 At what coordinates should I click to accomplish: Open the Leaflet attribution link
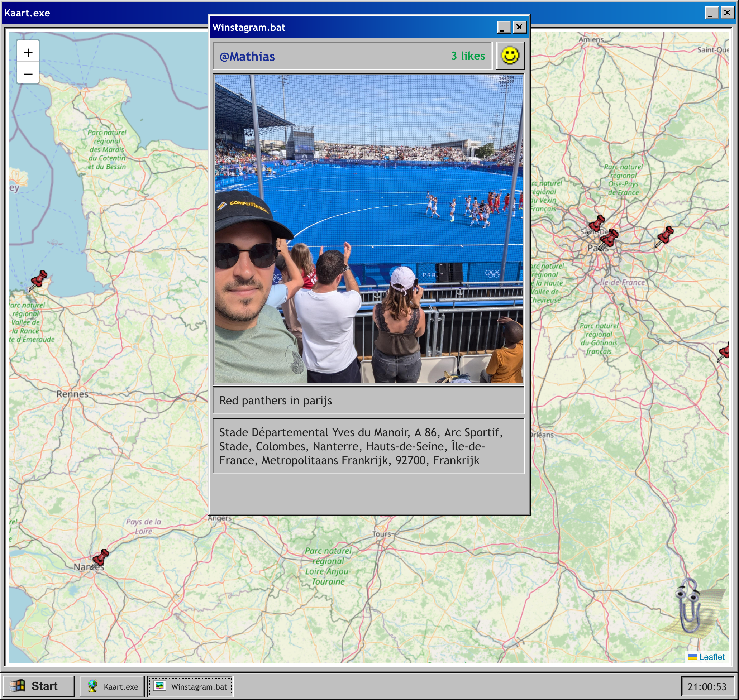click(711, 657)
